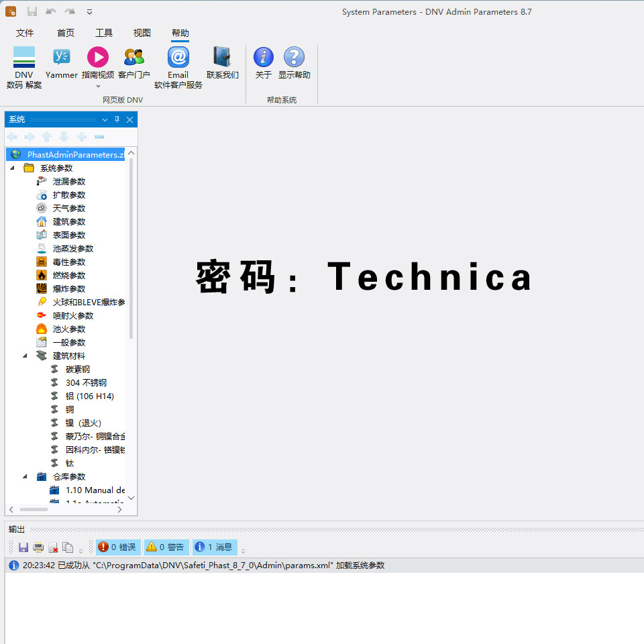Click the move down arrow in 系统 toolbar
644x644 pixels.
pos(64,137)
